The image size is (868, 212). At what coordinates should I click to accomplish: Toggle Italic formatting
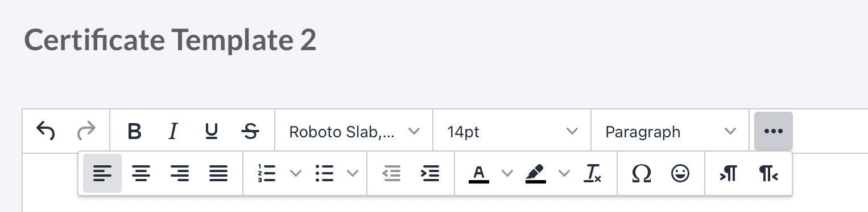[x=173, y=132]
